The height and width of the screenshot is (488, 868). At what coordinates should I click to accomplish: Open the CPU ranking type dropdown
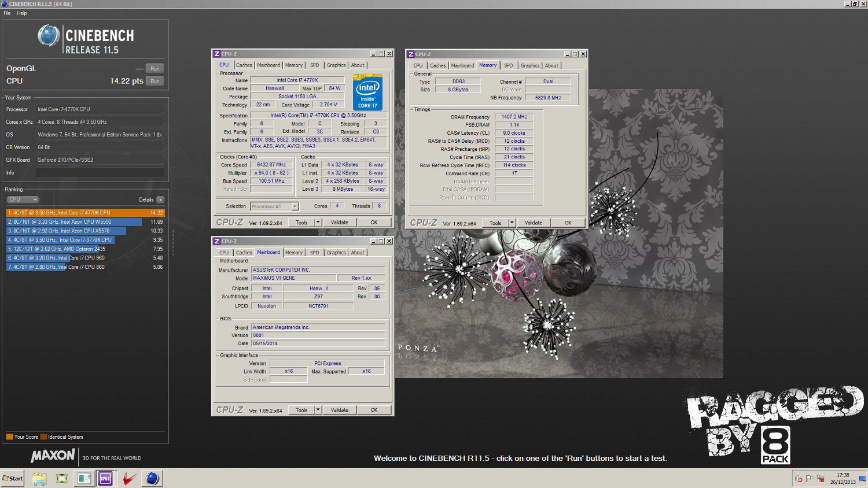(x=23, y=199)
